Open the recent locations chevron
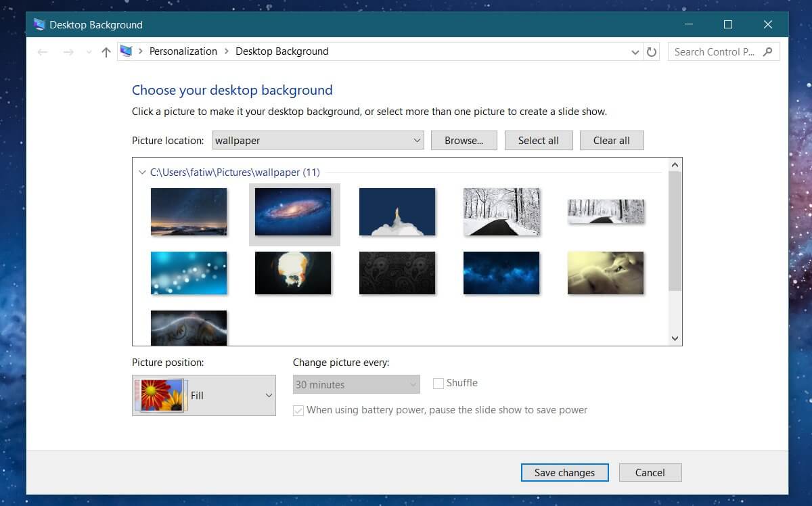812x506 pixels. coord(89,52)
